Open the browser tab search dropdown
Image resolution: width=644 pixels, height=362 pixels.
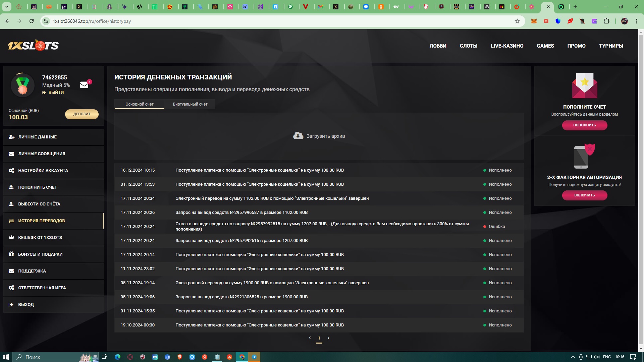[6, 7]
